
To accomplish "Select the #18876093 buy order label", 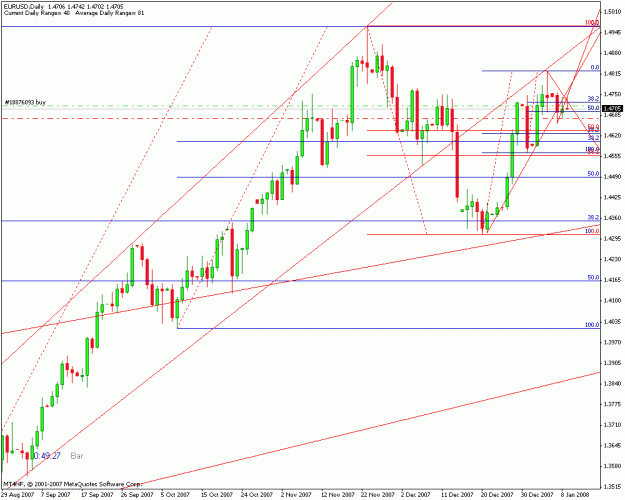I will (x=25, y=102).
